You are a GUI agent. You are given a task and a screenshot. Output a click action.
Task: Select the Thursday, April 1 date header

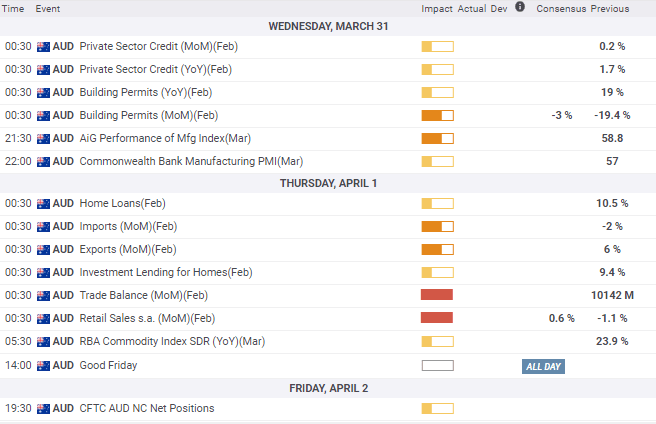point(328,182)
